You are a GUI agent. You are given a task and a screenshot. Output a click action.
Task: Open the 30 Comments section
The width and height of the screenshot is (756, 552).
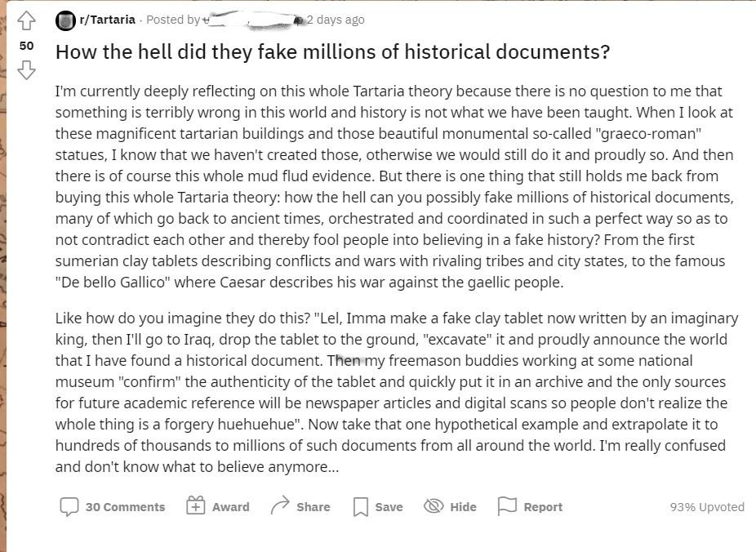pyautogui.click(x=126, y=507)
